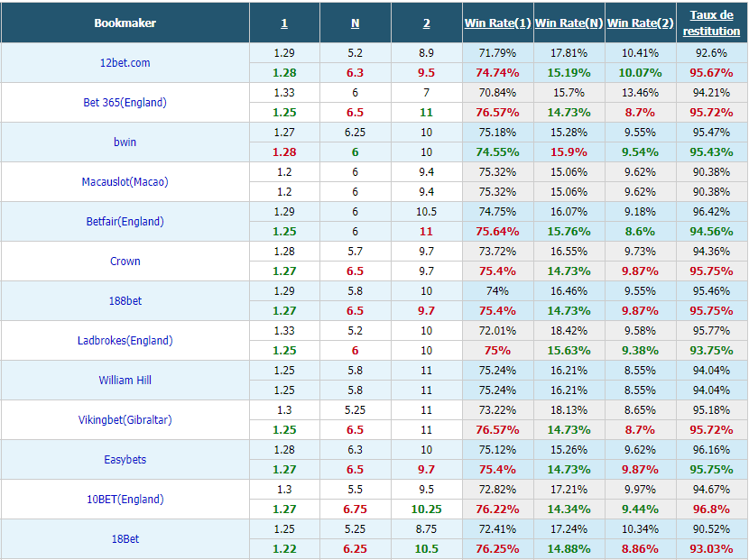
Task: Select 188bet's 16.46% draw rate
Action: click(x=569, y=290)
